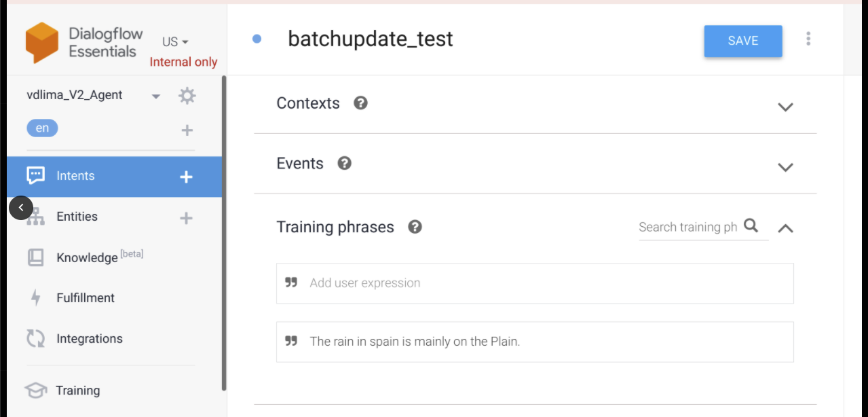The height and width of the screenshot is (417, 868).
Task: Click the search training phrases magnifier icon
Action: point(751,225)
